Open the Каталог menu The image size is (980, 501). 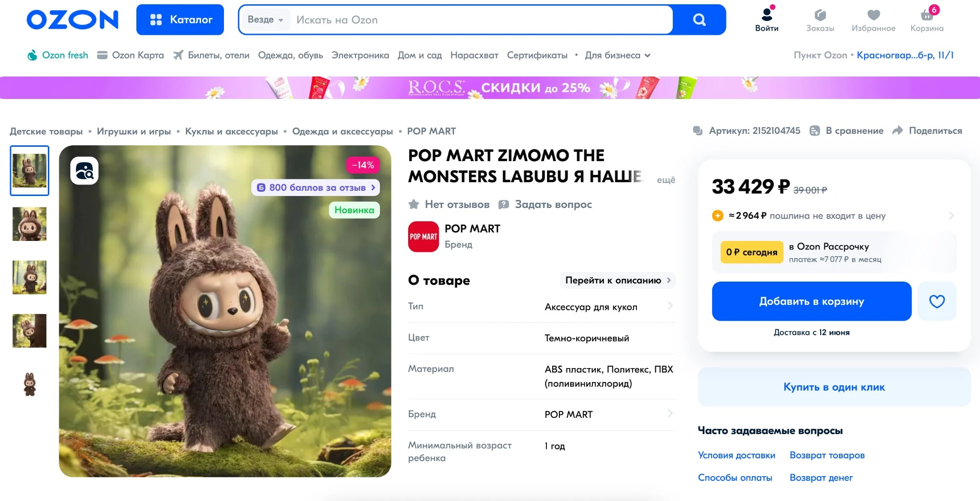point(180,20)
